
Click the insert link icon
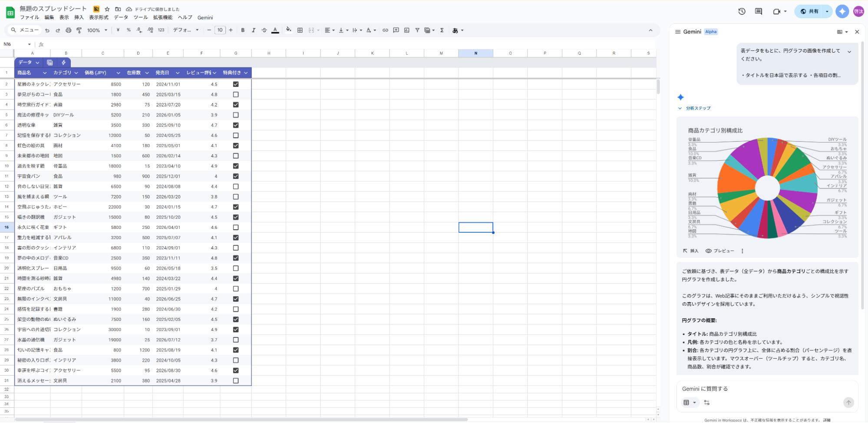click(385, 30)
